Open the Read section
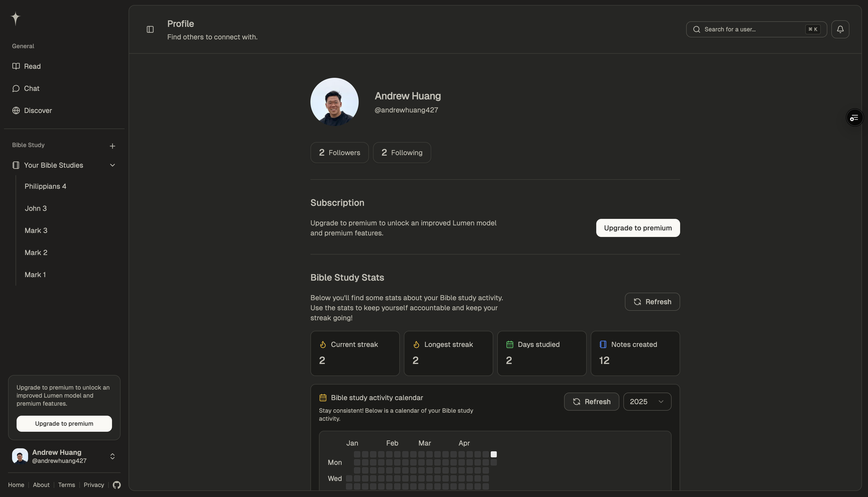Viewport: 868px width, 497px height. [x=32, y=66]
